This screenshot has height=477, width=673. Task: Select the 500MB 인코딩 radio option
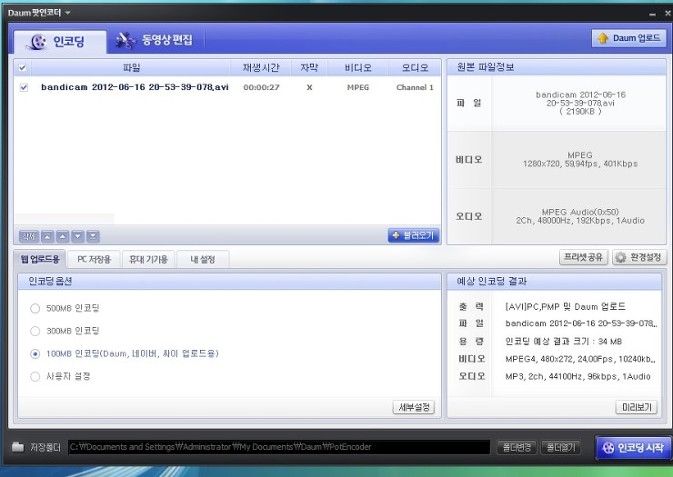35,308
